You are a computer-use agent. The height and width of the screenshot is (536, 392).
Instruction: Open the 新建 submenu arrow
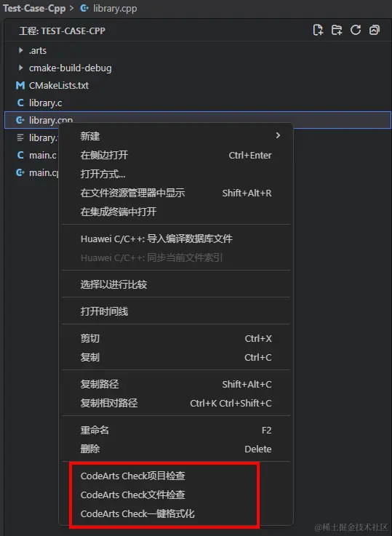(x=279, y=136)
